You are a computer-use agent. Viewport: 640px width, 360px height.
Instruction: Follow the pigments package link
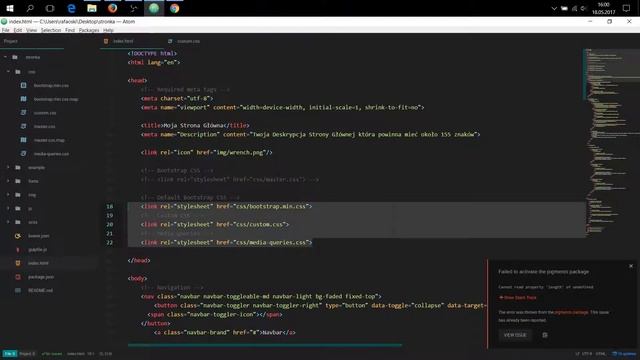[571, 312]
